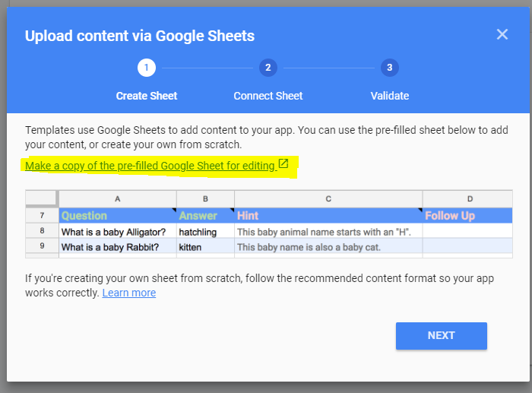Click the external link icon beside the copy link
Screen dimensions: 532x393
pos(283,164)
